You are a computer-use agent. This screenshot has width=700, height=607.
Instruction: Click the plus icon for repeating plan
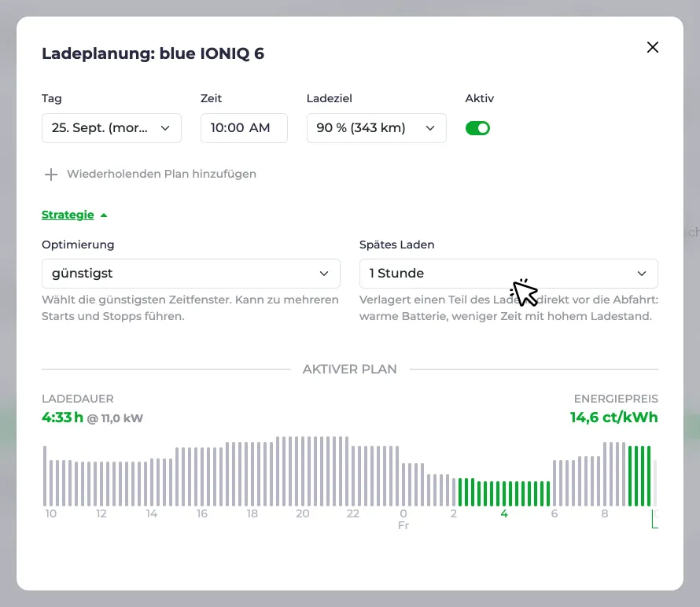tap(51, 174)
